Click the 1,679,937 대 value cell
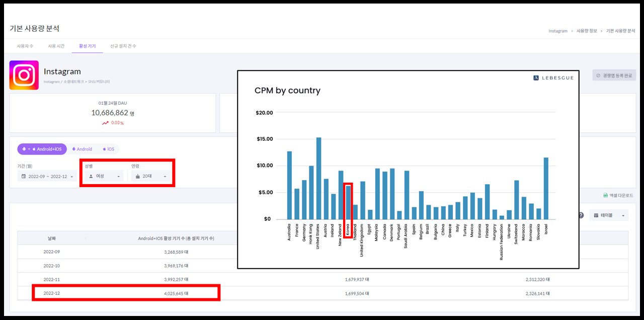Image resolution: width=644 pixels, height=320 pixels. 358,279
